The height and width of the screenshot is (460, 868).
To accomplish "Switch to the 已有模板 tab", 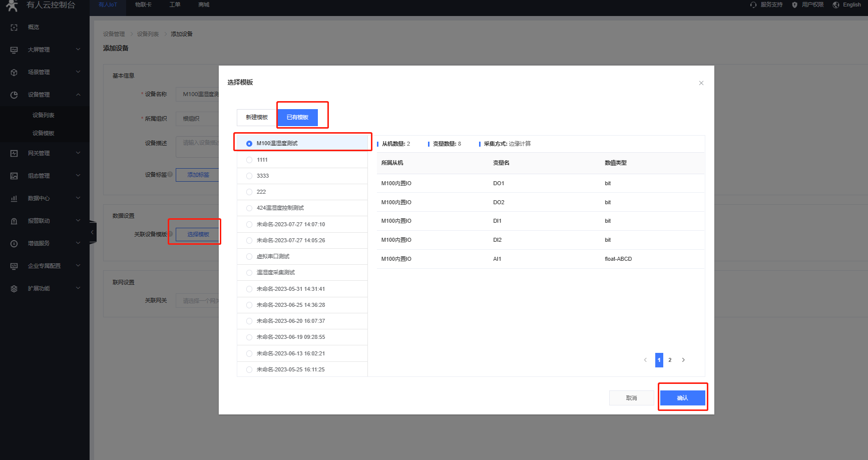I will [x=297, y=118].
